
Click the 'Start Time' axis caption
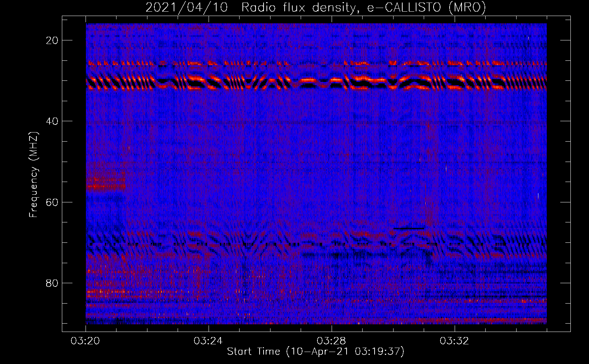point(316,352)
